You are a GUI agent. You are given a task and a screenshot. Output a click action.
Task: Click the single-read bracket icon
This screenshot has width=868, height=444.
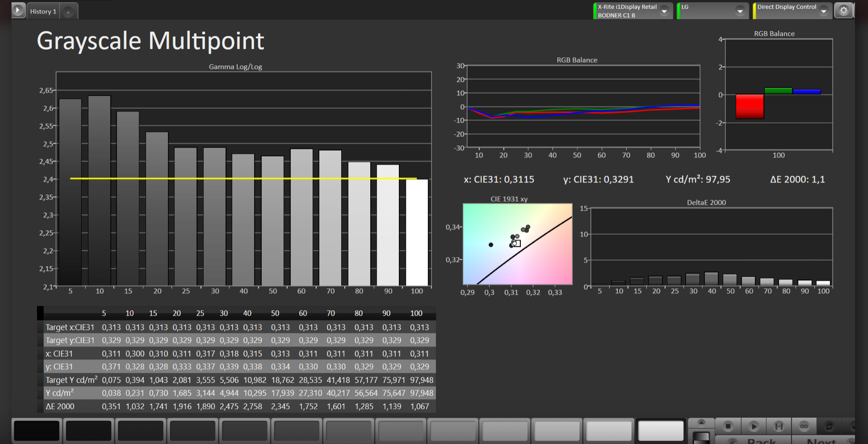point(779,426)
